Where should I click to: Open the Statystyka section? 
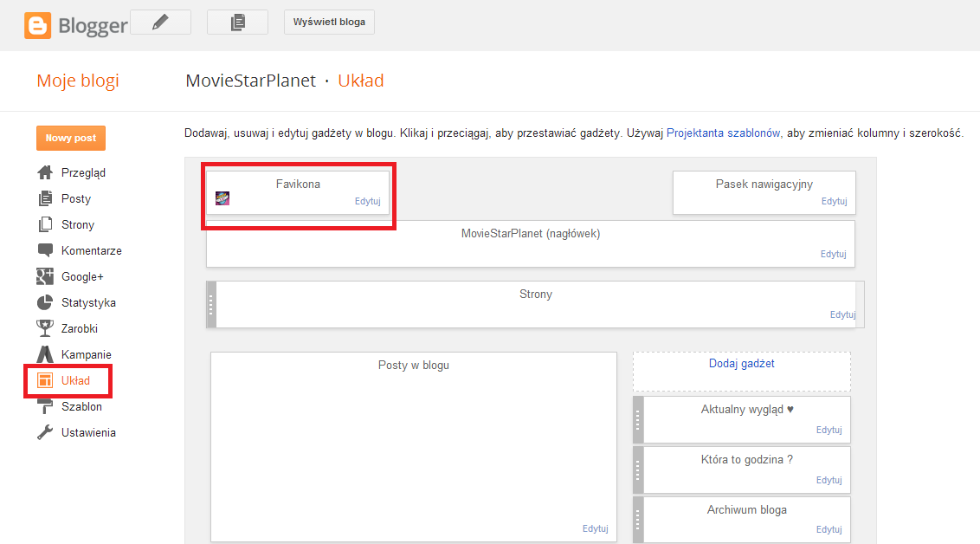pos(88,302)
